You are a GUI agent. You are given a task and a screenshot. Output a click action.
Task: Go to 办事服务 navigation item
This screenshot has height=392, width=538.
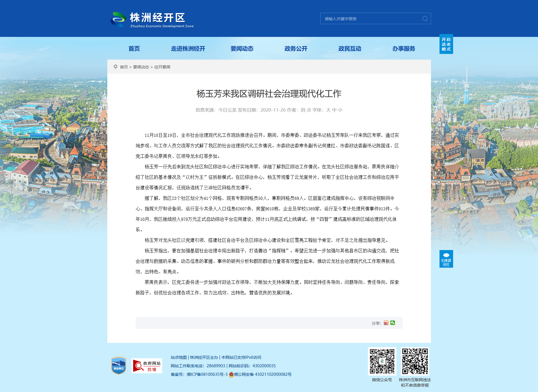coord(404,49)
